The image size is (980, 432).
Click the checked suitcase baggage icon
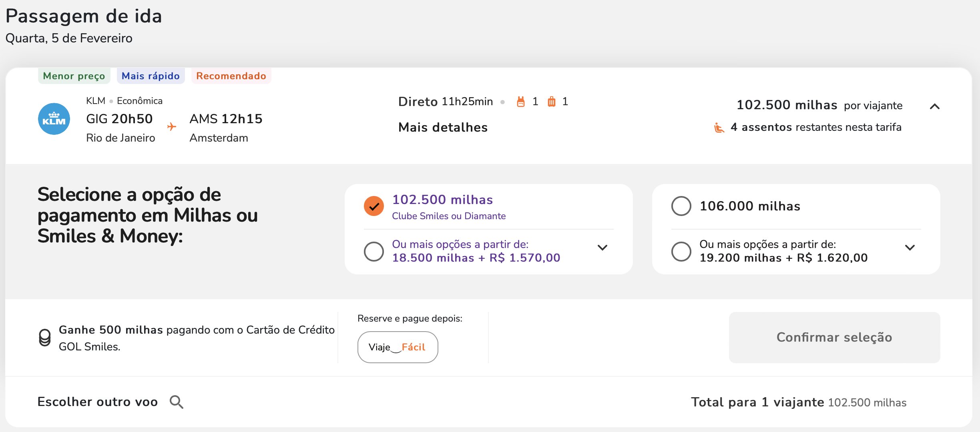[x=552, y=102]
